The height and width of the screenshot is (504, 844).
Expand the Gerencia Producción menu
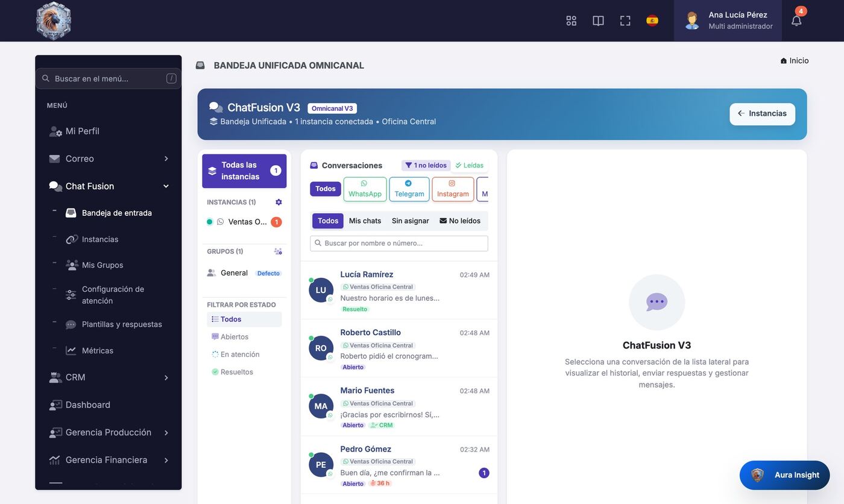(x=109, y=433)
